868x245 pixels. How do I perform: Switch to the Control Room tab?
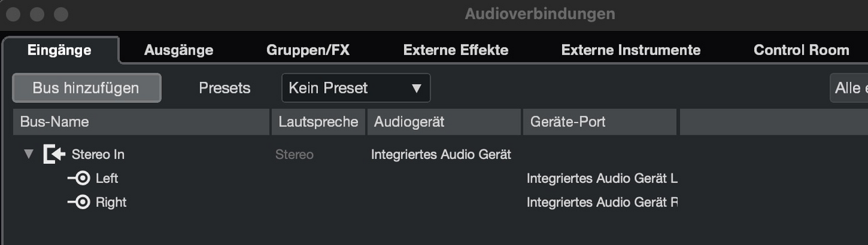pos(802,50)
